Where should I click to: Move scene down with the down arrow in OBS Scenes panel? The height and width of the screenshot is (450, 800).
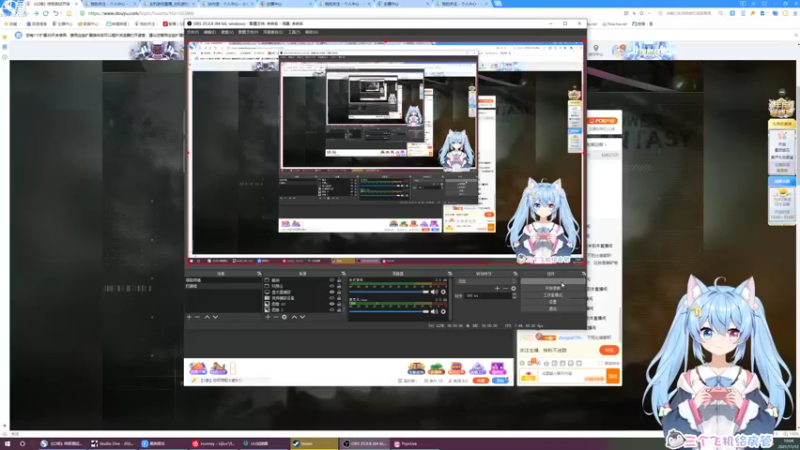click(215, 317)
